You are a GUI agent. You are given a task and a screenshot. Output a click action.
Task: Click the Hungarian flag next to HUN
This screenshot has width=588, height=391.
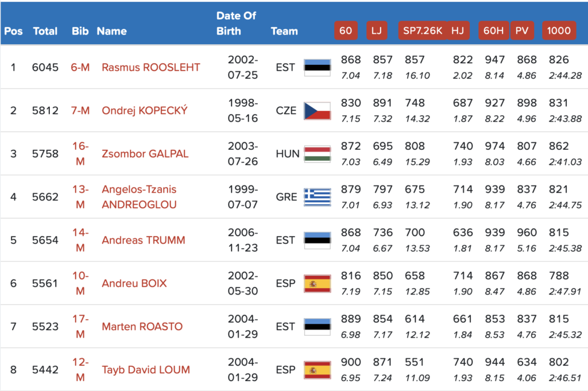[317, 154]
